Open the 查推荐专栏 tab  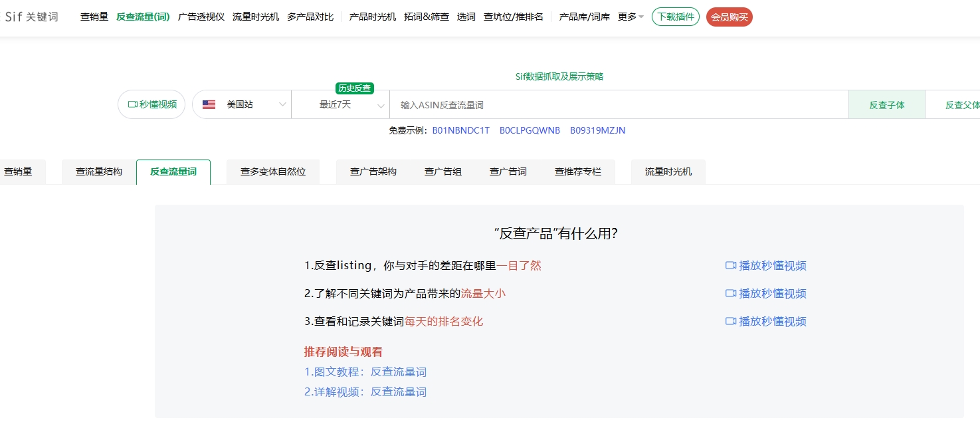pos(578,171)
